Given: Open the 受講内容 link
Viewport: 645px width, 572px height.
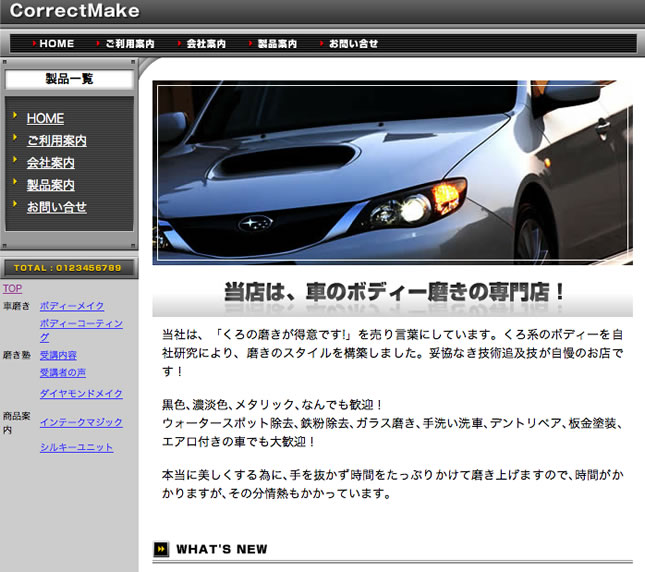Looking at the screenshot, I should click(x=58, y=355).
